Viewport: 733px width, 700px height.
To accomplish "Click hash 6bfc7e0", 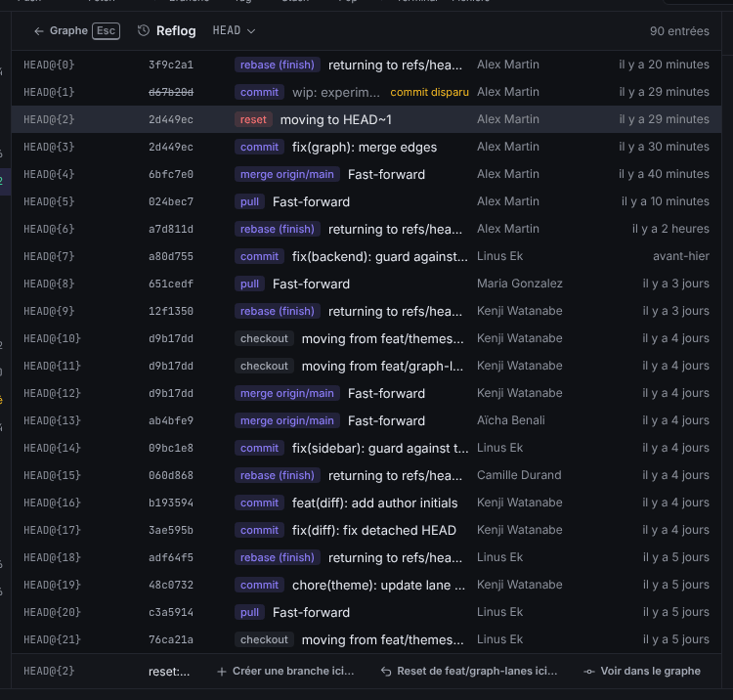I will tap(171, 174).
